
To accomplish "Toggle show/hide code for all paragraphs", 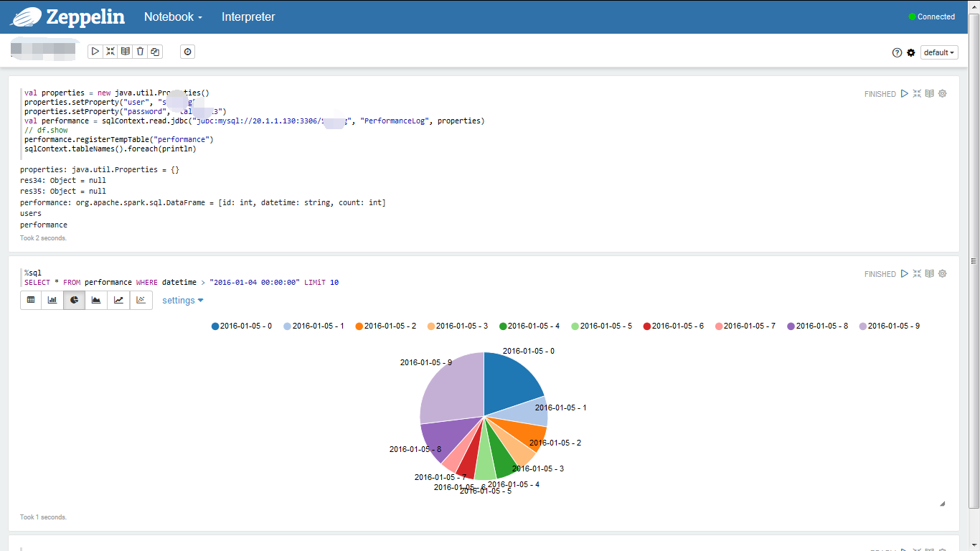I will (x=110, y=52).
